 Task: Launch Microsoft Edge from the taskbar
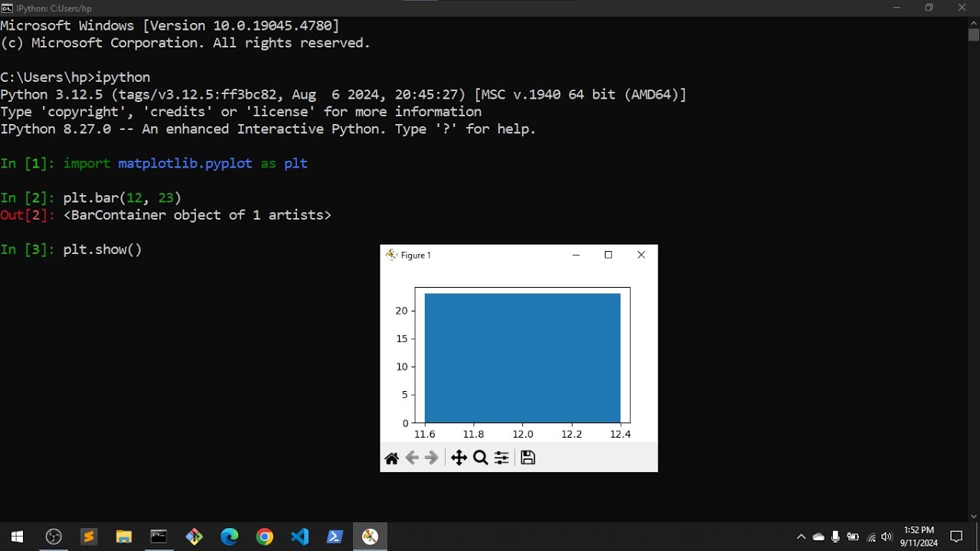click(229, 536)
